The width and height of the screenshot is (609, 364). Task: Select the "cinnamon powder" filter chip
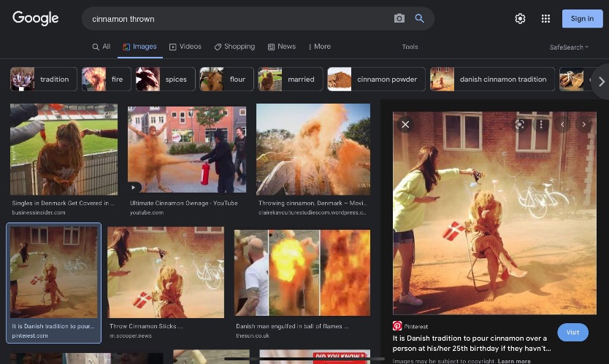pyautogui.click(x=375, y=80)
